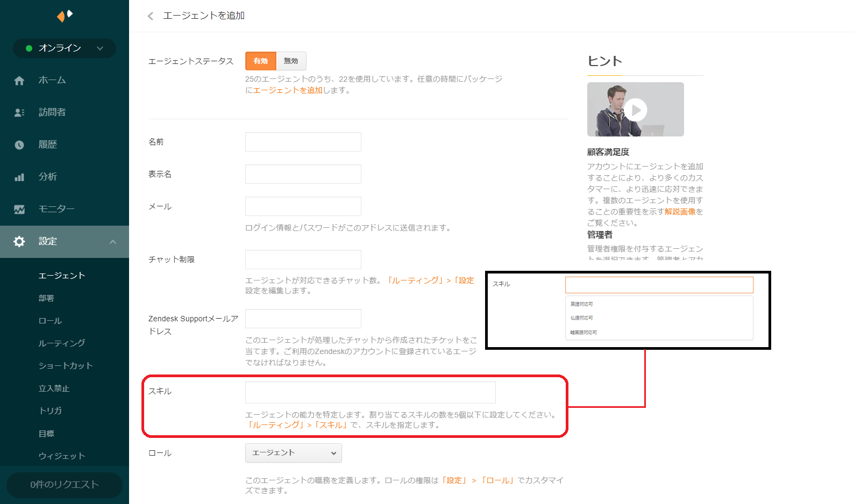This screenshot has height=504, width=854.
Task: Click the 「ロール」 link under role description
Action: tap(498, 480)
